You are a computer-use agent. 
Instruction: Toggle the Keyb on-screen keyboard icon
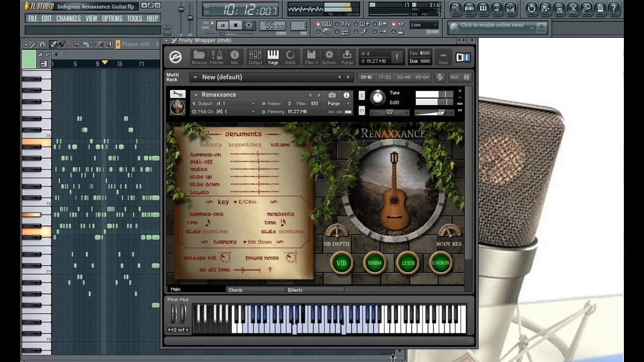tap(273, 57)
